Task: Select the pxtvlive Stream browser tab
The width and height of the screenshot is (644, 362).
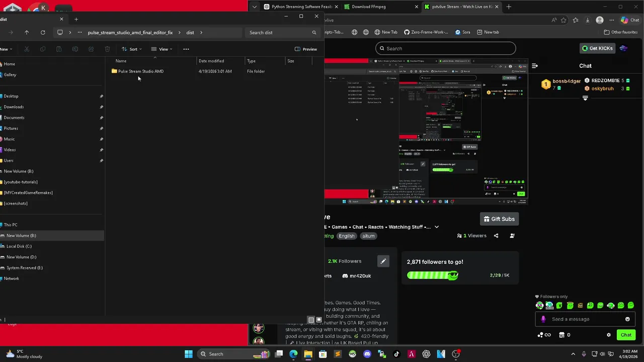Action: [461, 7]
